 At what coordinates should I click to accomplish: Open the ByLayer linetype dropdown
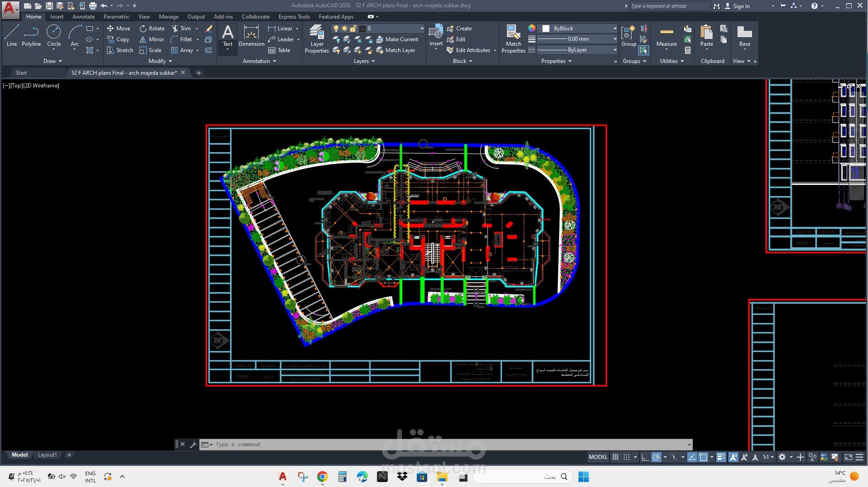[578, 50]
